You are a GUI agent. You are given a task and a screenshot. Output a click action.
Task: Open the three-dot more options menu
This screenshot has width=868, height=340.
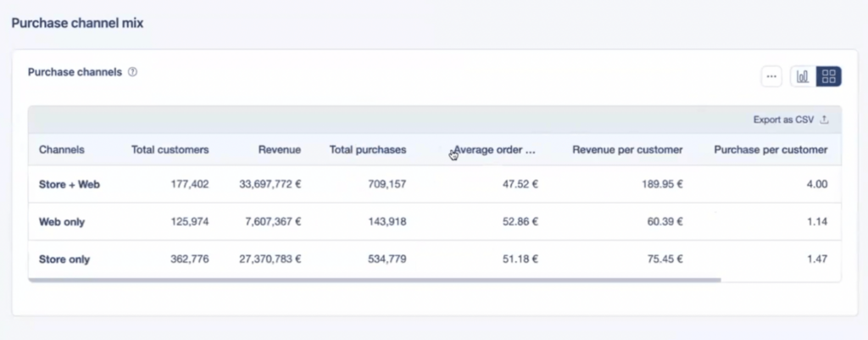771,76
